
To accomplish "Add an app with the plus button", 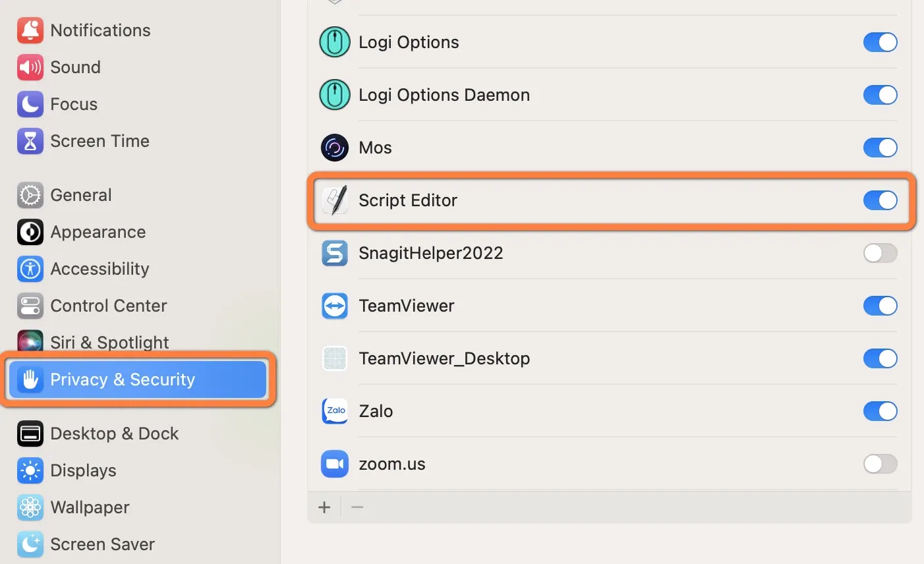I will 324,507.
